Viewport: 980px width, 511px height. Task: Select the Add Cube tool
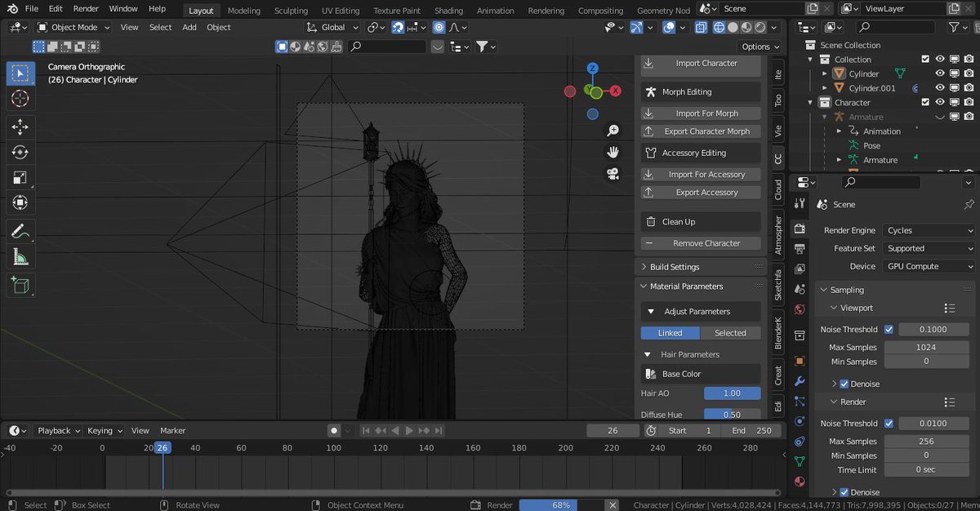click(20, 285)
